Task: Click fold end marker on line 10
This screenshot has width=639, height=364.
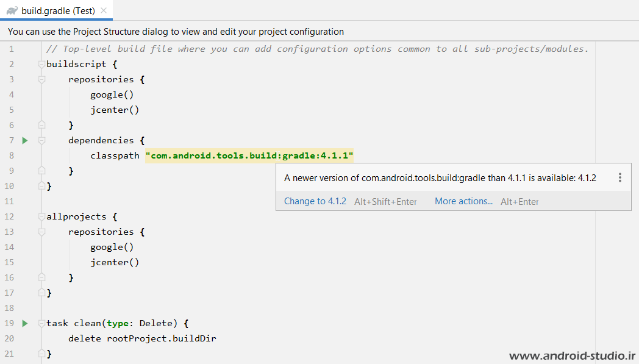Action: coord(41,187)
